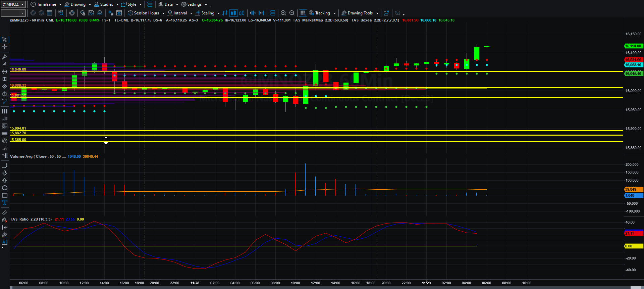Image resolution: width=644 pixels, height=289 pixels.
Task: Click the zoom out magnifier icon
Action: tap(292, 13)
